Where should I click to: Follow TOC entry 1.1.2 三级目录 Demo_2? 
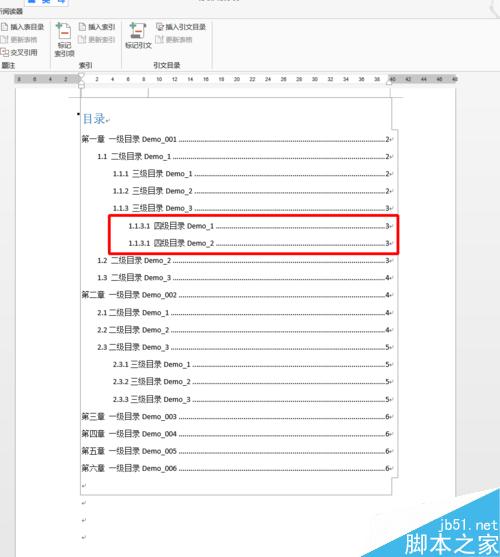coord(252,191)
